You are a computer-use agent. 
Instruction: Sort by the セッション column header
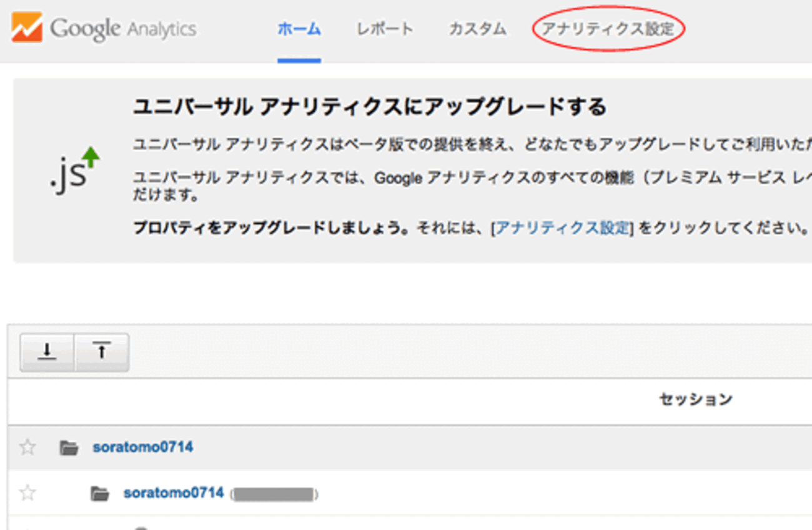click(695, 399)
